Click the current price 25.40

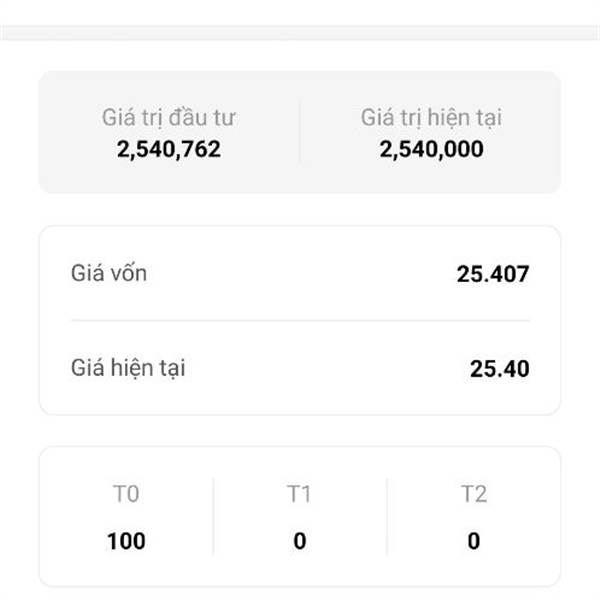point(500,369)
